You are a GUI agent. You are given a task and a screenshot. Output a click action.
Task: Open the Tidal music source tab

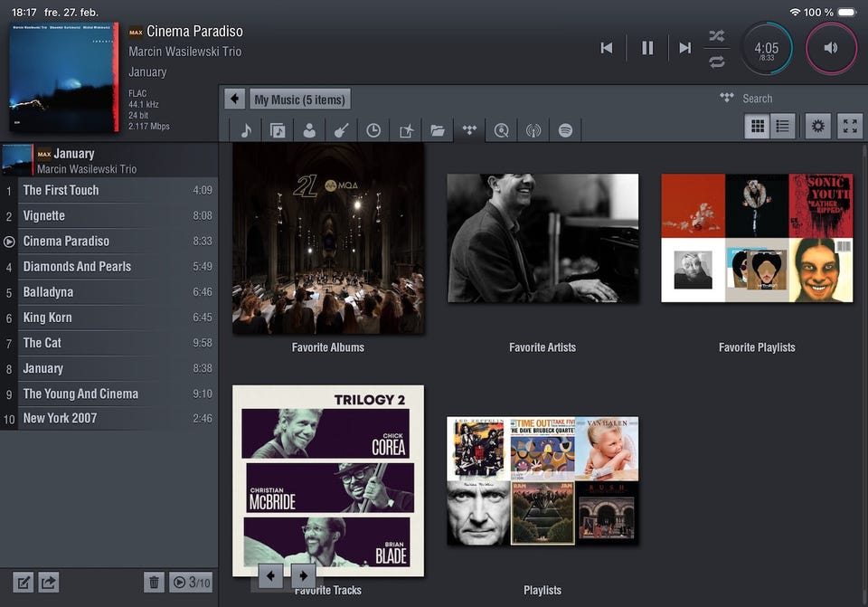coord(468,130)
